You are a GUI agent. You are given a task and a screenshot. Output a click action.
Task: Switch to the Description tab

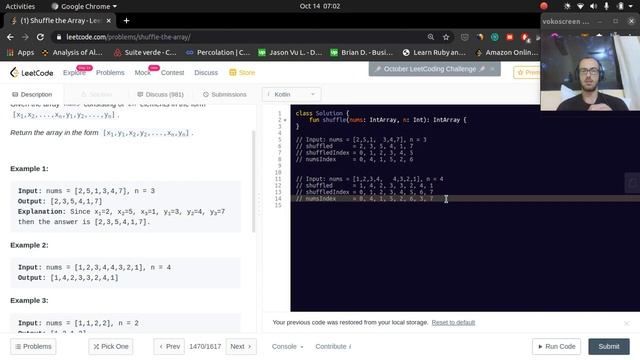(32, 94)
